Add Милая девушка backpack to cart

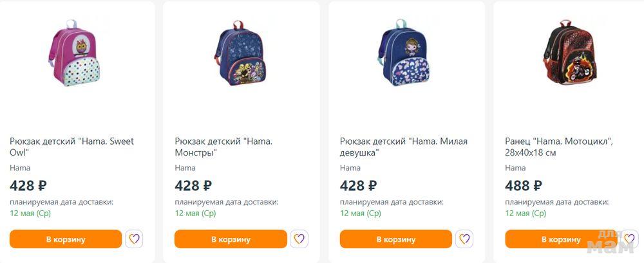point(396,239)
